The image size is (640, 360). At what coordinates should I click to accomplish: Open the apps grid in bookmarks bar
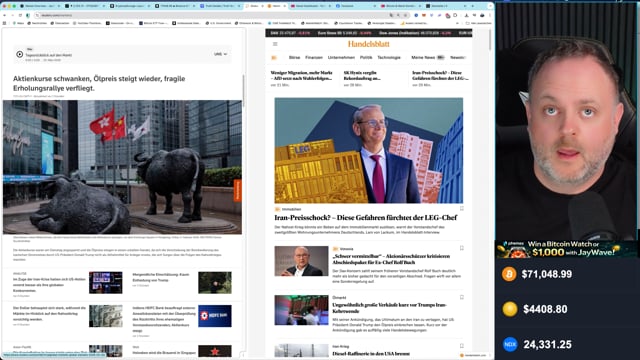pyautogui.click(x=4, y=23)
